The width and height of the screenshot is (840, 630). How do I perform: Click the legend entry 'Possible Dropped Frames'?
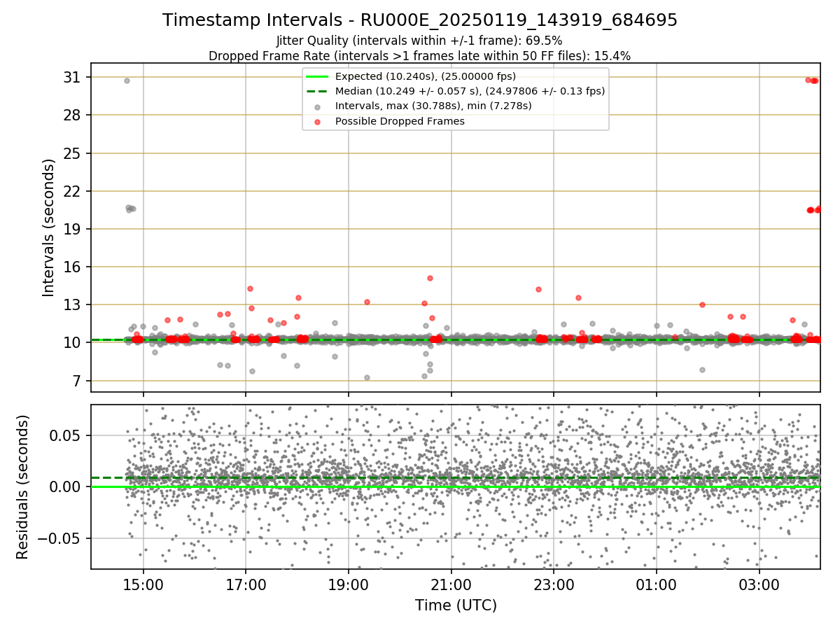click(x=400, y=121)
